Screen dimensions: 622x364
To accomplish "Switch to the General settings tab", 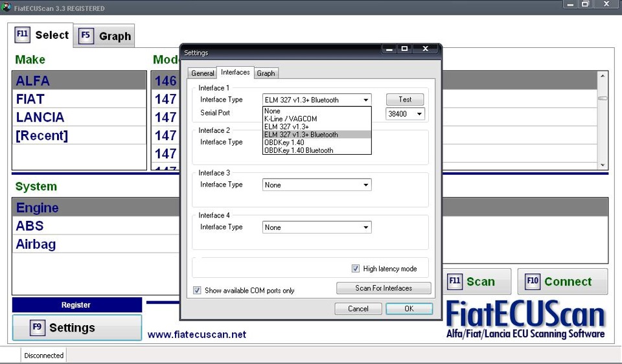I will (x=202, y=73).
